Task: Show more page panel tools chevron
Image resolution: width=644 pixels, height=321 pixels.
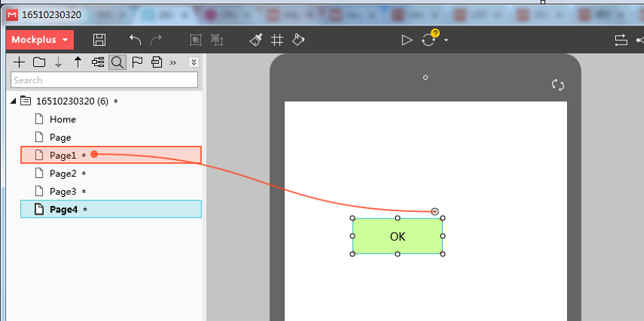Action: coord(173,62)
